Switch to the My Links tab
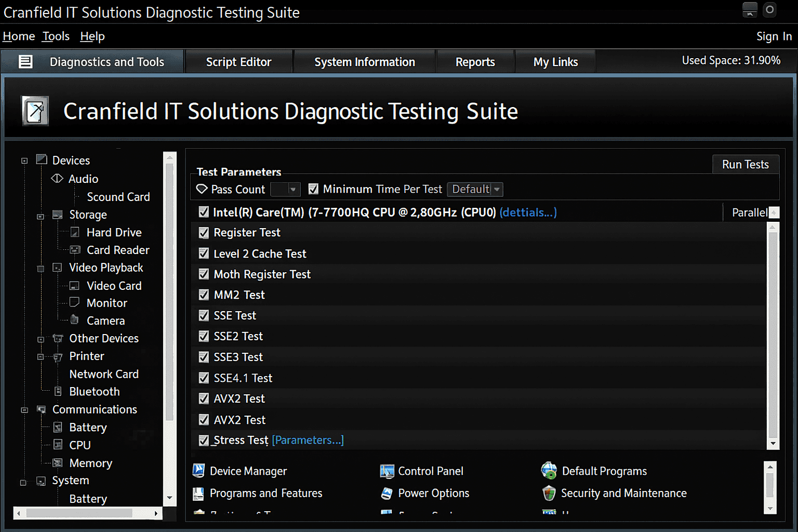The height and width of the screenshot is (532, 798). [555, 62]
